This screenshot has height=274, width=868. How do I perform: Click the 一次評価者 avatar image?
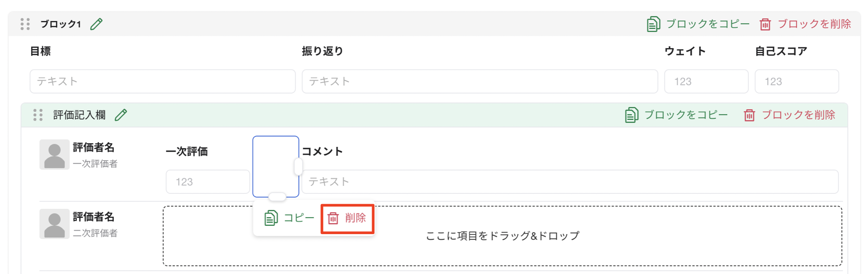point(55,154)
